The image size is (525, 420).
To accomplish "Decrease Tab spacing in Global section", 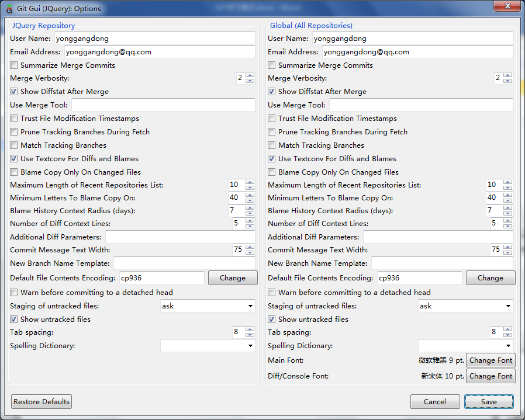I will coord(507,335).
